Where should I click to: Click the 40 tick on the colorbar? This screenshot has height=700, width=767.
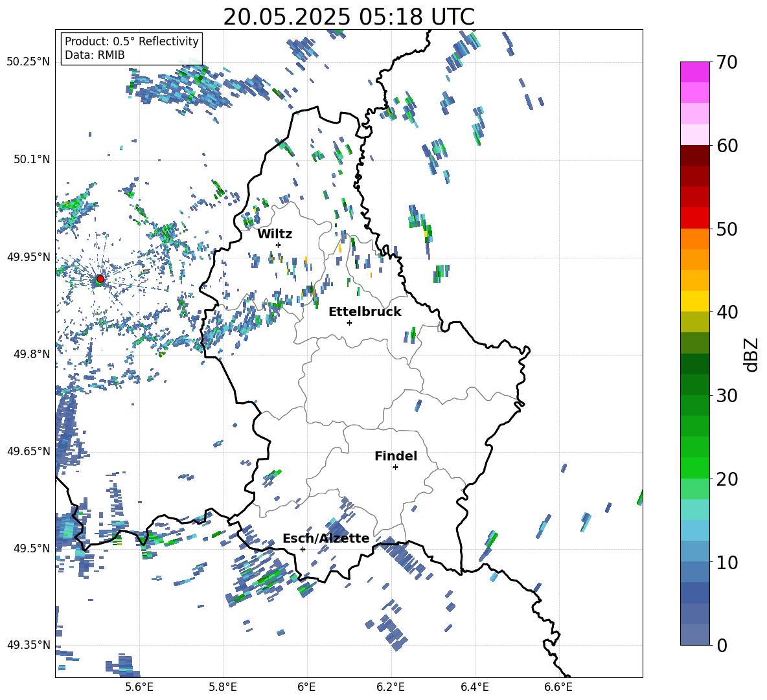point(727,312)
